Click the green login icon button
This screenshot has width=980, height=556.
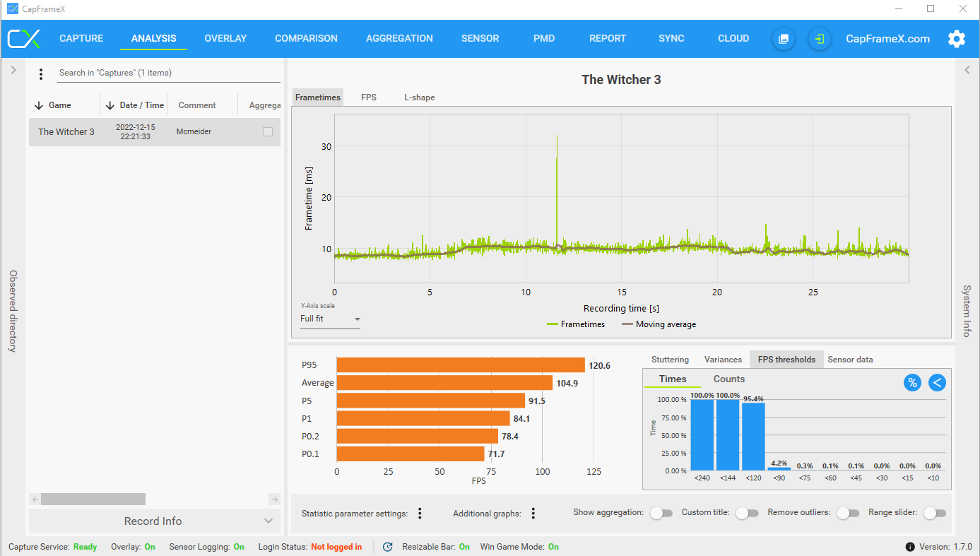(819, 39)
